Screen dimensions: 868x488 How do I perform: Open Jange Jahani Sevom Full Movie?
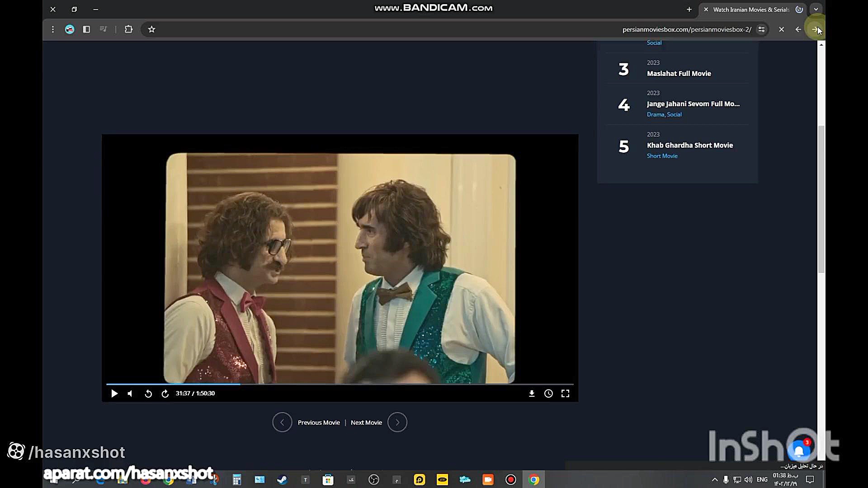click(x=693, y=104)
